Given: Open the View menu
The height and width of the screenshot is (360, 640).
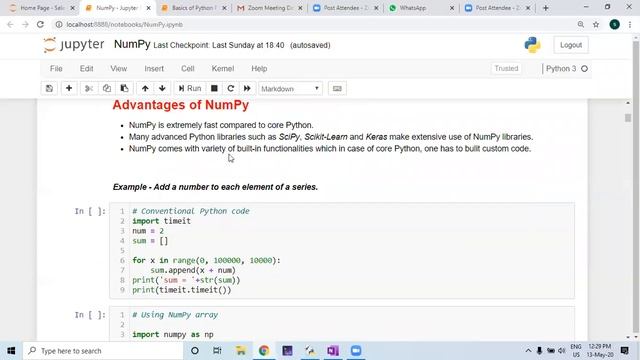Looking at the screenshot, I should [x=119, y=69].
